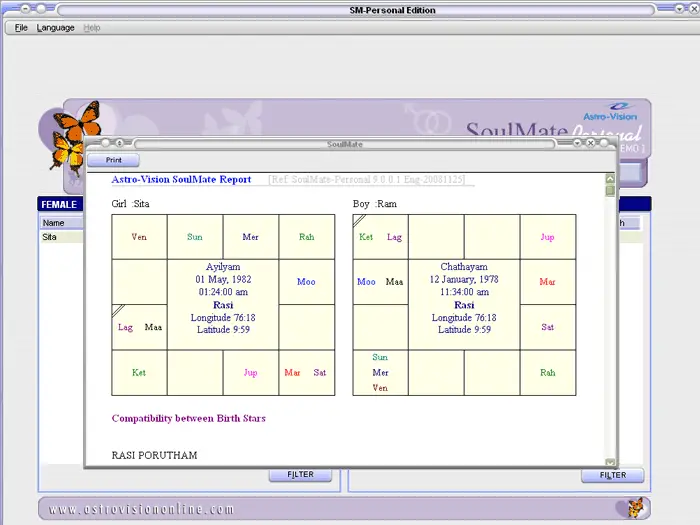This screenshot has height=525, width=700.
Task: Click the 'Chathayam' birth star text
Action: pos(464,267)
